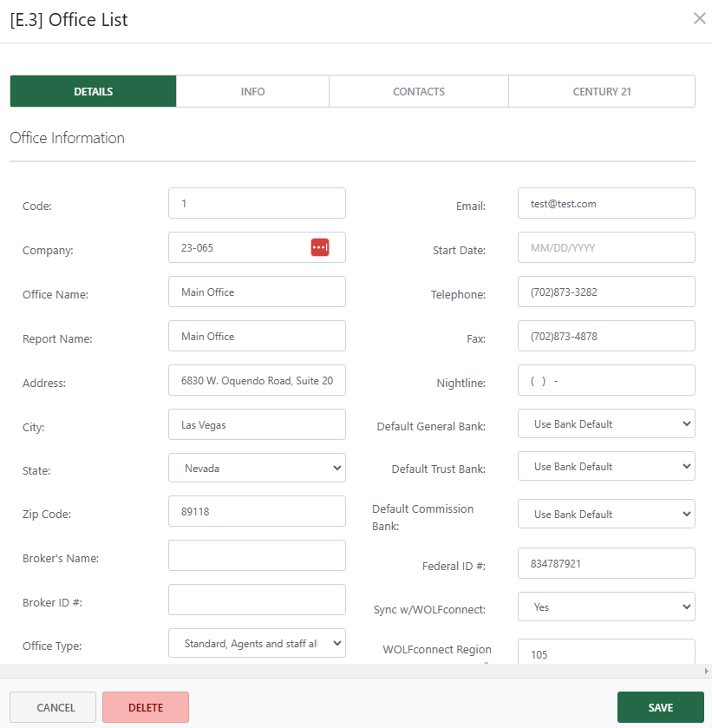Click the Start Date field
This screenshot has height=728, width=712.
tap(605, 247)
